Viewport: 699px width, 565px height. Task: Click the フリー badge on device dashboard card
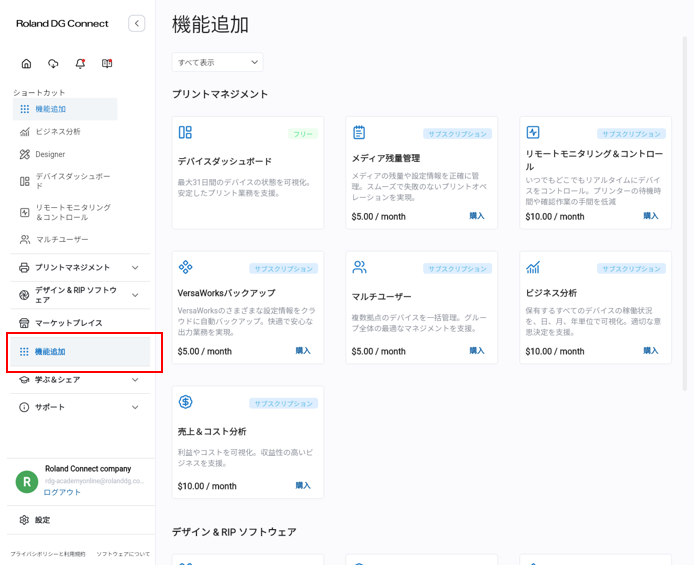(x=303, y=134)
